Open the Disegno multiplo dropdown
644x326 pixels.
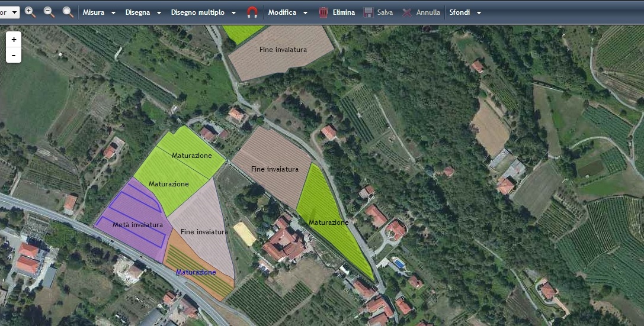(203, 12)
